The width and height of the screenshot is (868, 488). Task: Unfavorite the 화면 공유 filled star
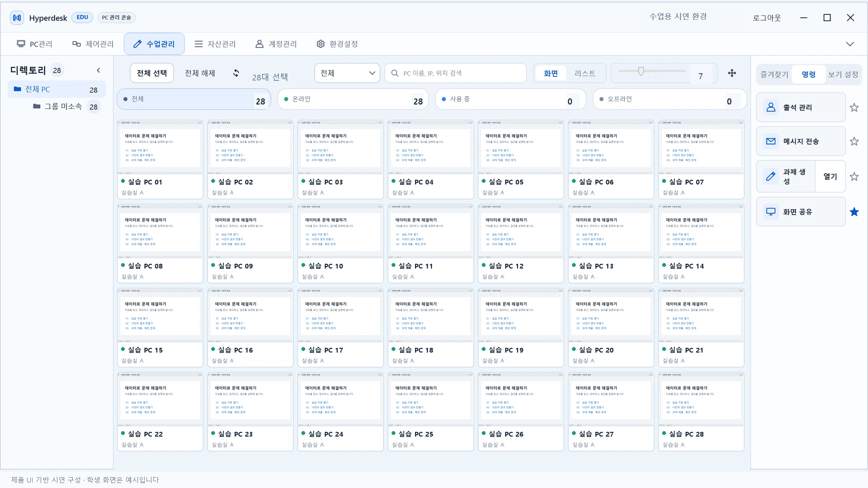[854, 212]
